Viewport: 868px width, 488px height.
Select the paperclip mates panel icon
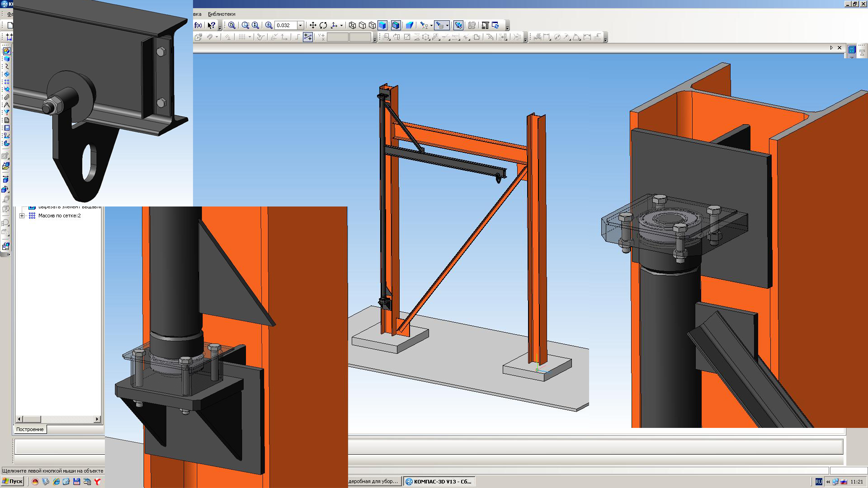click(6, 97)
